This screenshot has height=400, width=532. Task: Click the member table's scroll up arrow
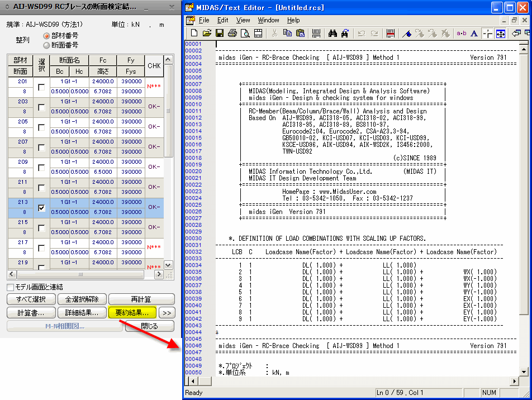(x=168, y=59)
